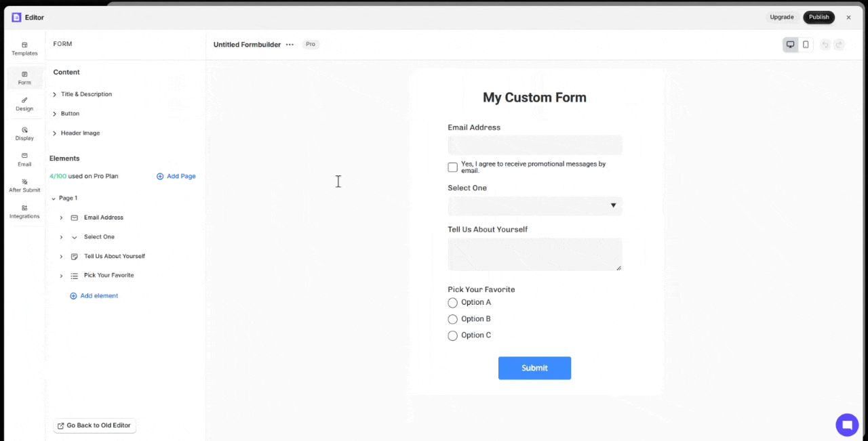Click the Add Page link
868x441 pixels.
coord(176,176)
